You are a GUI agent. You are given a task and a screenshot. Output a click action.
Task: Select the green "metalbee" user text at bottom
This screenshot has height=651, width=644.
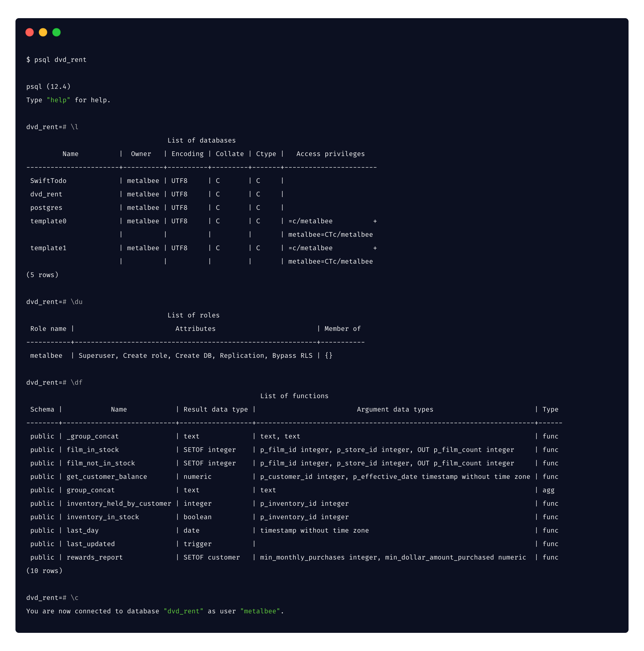(x=260, y=611)
